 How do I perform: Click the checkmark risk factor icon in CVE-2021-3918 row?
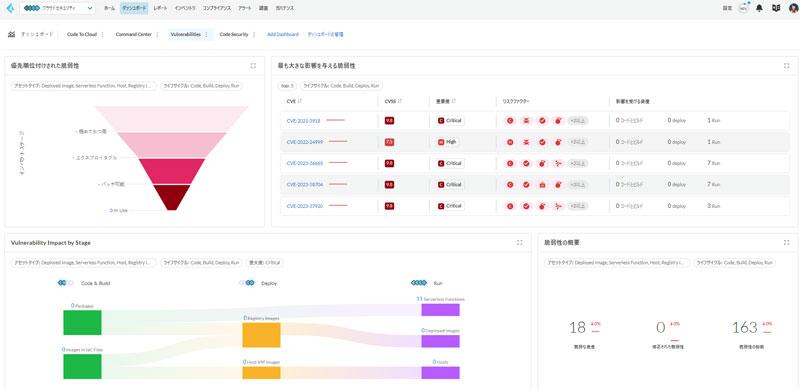[542, 120]
